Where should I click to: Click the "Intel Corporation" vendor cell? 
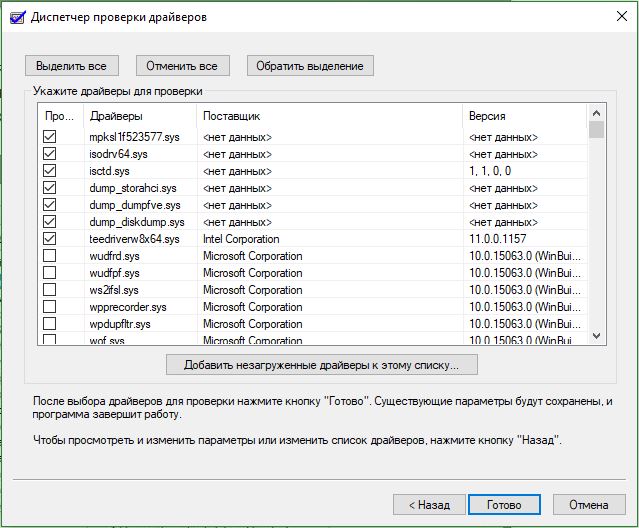tap(241, 239)
